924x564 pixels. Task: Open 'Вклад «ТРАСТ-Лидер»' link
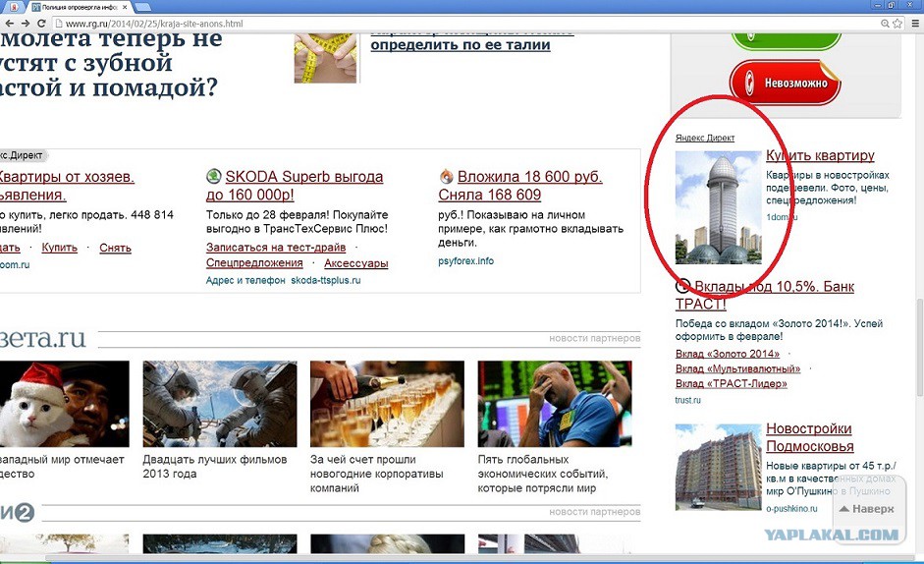[732, 383]
